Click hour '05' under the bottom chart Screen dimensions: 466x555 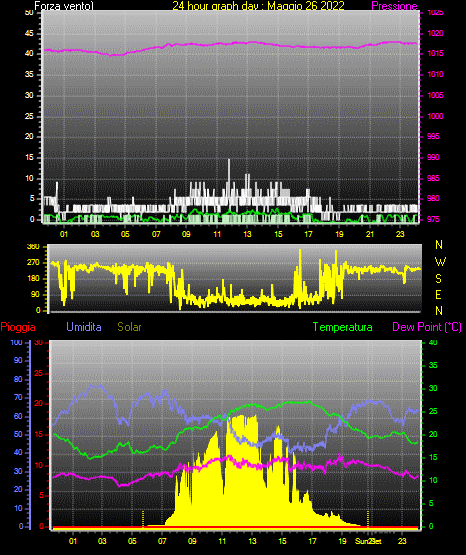coord(132,541)
